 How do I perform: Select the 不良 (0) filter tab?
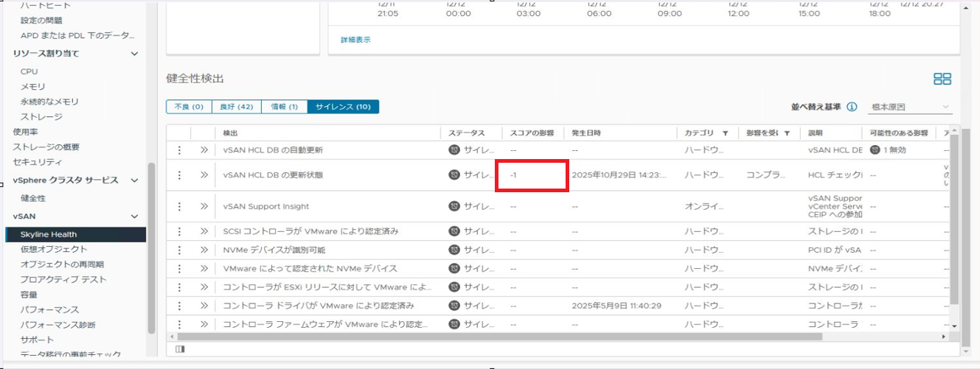coord(188,107)
